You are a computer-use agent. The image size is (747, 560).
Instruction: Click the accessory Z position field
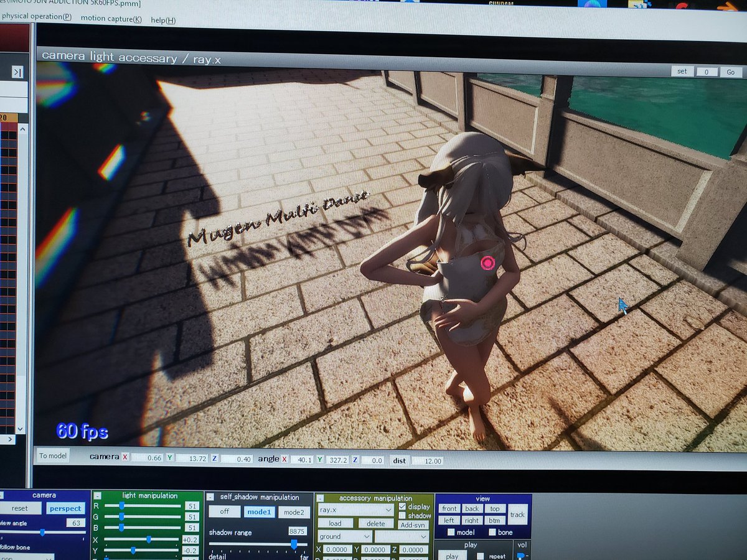(x=414, y=551)
